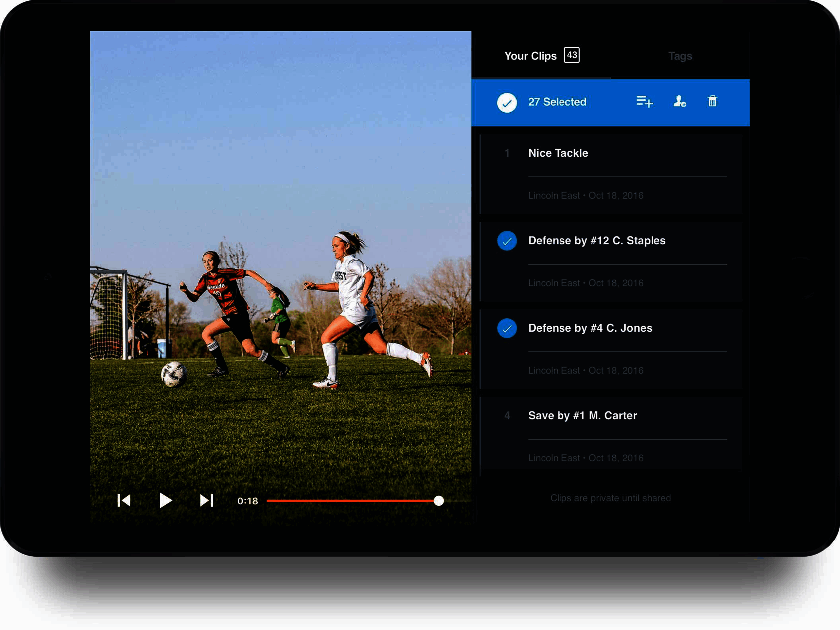Viewport: 840px width, 630px height.
Task: Click the add-to-playlist icon in the blue bar
Action: 644,102
